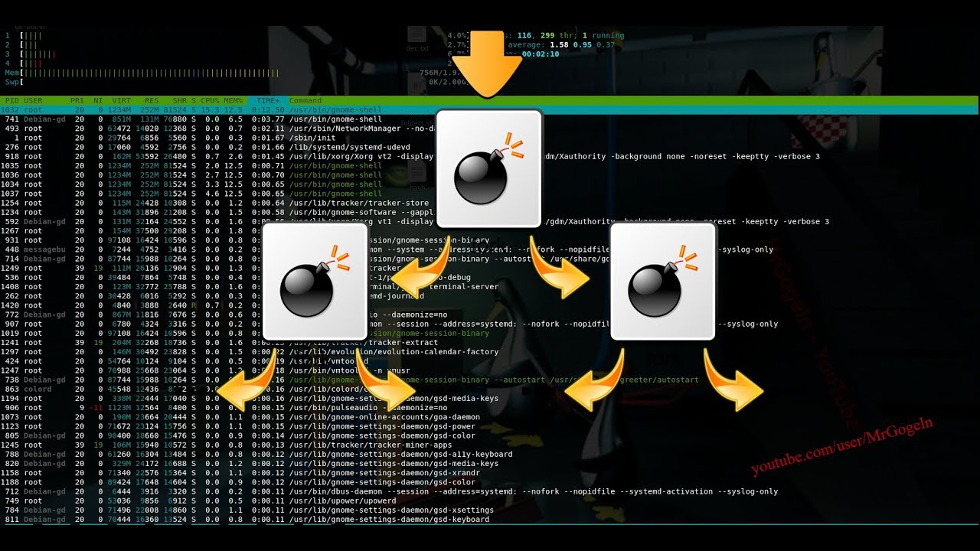980x551 pixels.
Task: Sort processes by the VIRT column header
Action: coord(122,100)
